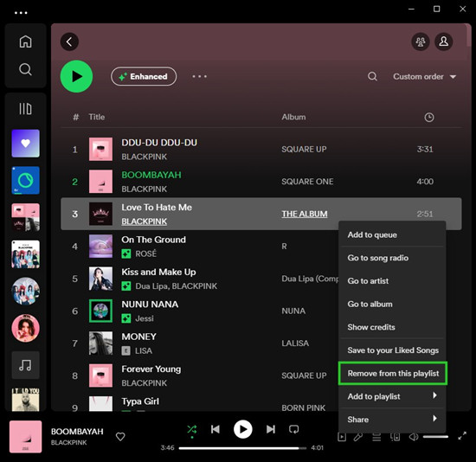Choose Go to album
This screenshot has width=476, height=462.
click(x=392, y=304)
